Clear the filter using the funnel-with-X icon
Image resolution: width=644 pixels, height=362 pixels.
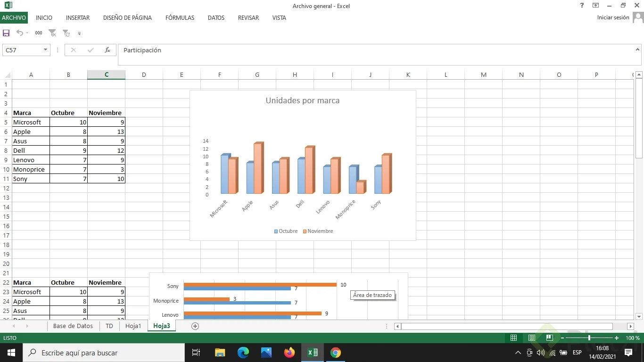click(52, 33)
